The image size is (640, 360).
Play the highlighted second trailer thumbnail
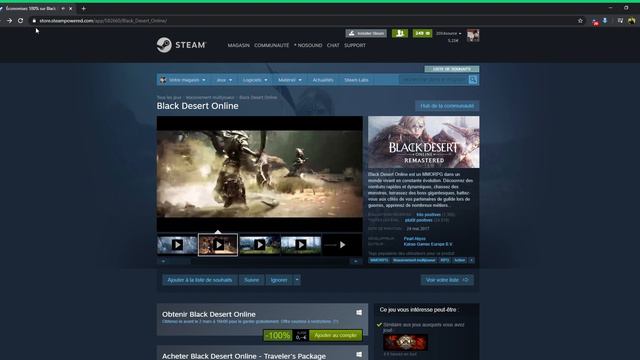point(218,244)
